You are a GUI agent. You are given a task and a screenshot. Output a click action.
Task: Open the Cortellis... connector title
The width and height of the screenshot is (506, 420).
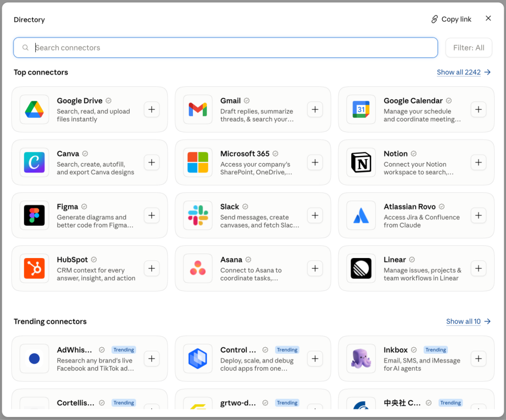pyautogui.click(x=76, y=403)
